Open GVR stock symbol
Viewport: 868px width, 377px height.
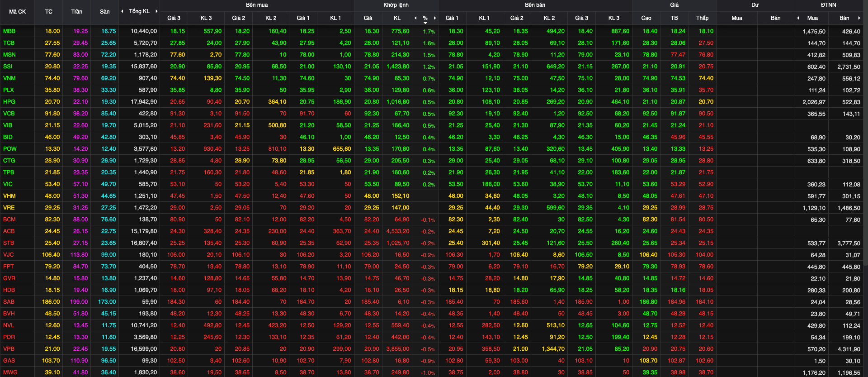pos(9,278)
